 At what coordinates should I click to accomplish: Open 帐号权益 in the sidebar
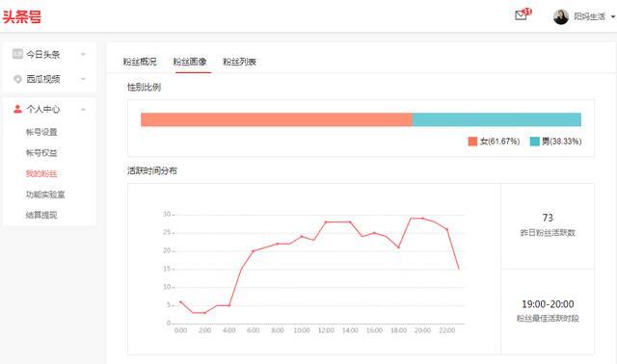click(41, 153)
